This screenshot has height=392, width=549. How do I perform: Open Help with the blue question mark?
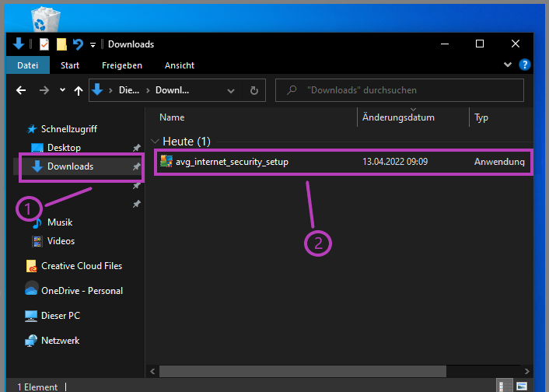(x=524, y=65)
